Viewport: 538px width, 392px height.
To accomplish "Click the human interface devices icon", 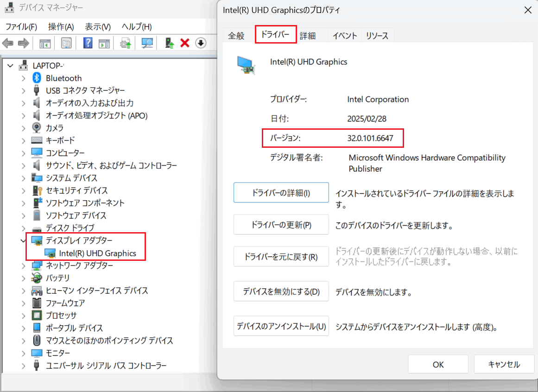I will [x=37, y=291].
